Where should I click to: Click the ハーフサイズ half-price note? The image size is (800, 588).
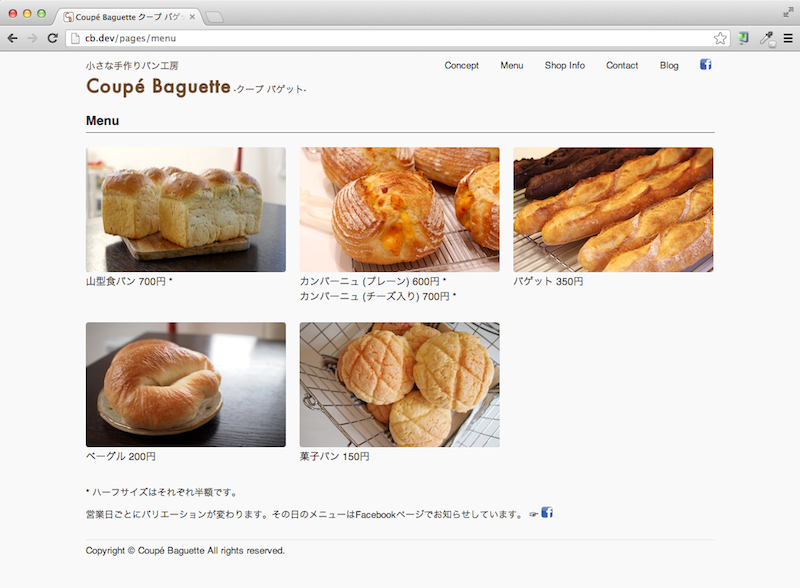[161, 492]
